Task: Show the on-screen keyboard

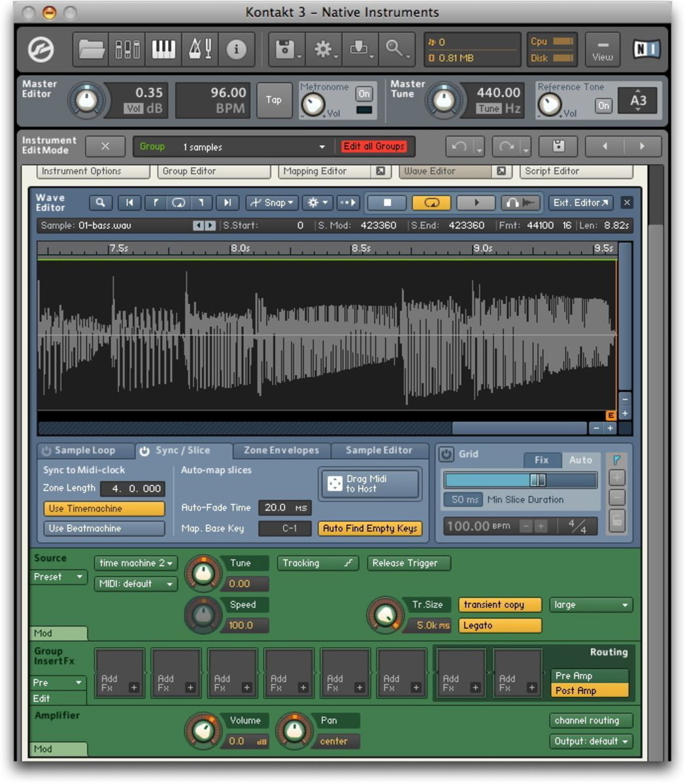Action: (163, 50)
